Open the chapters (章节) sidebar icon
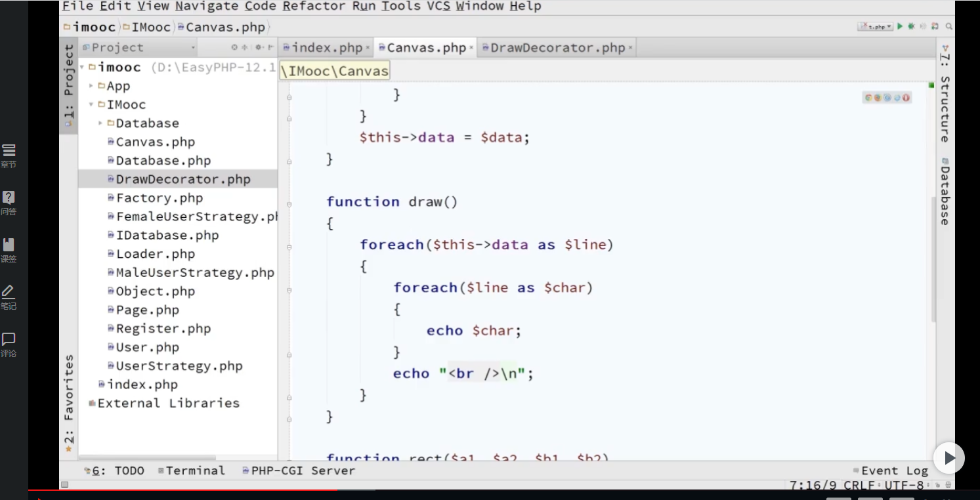Image resolution: width=980 pixels, height=500 pixels. (x=9, y=156)
